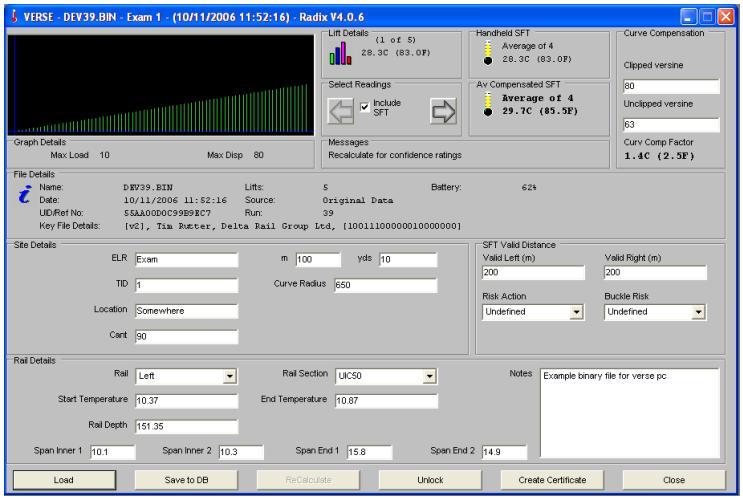Viewport: 743px width, 499px height.
Task: Click the disabled ReCalculate button
Action: (x=308, y=480)
